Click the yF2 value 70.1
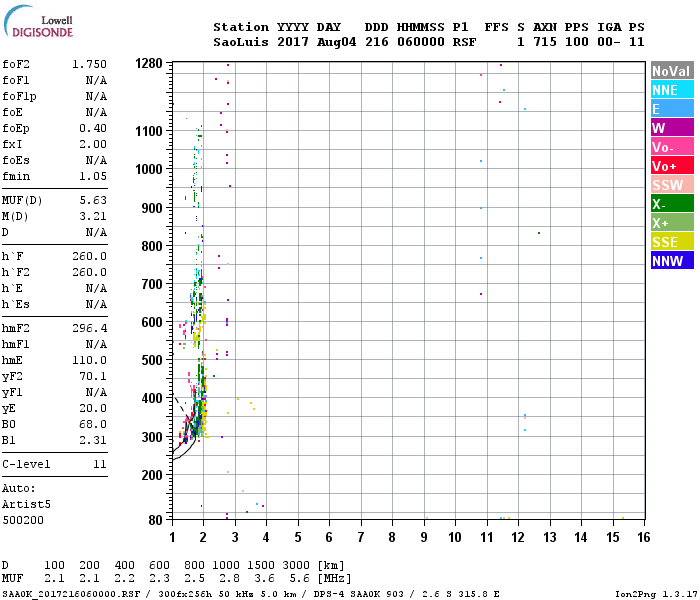 (93, 376)
